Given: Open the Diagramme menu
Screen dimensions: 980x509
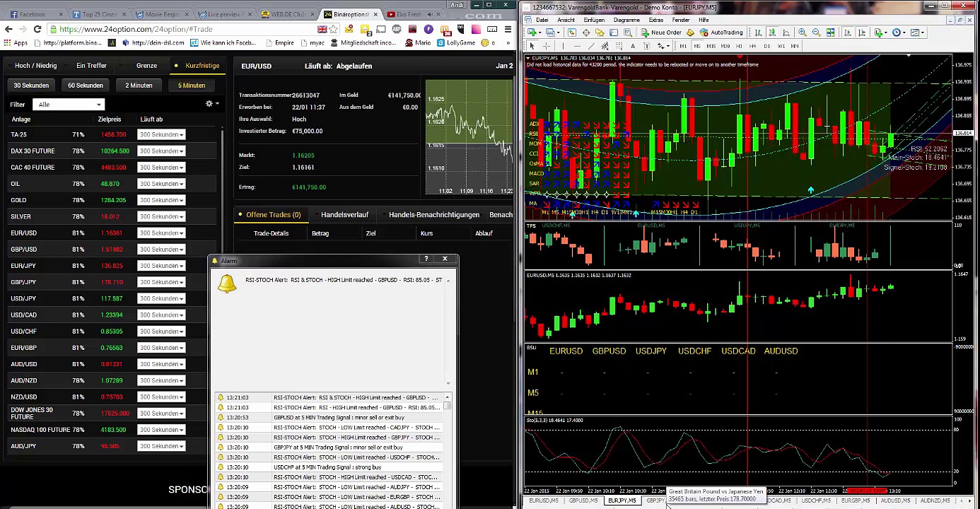Looking at the screenshot, I should 626,20.
